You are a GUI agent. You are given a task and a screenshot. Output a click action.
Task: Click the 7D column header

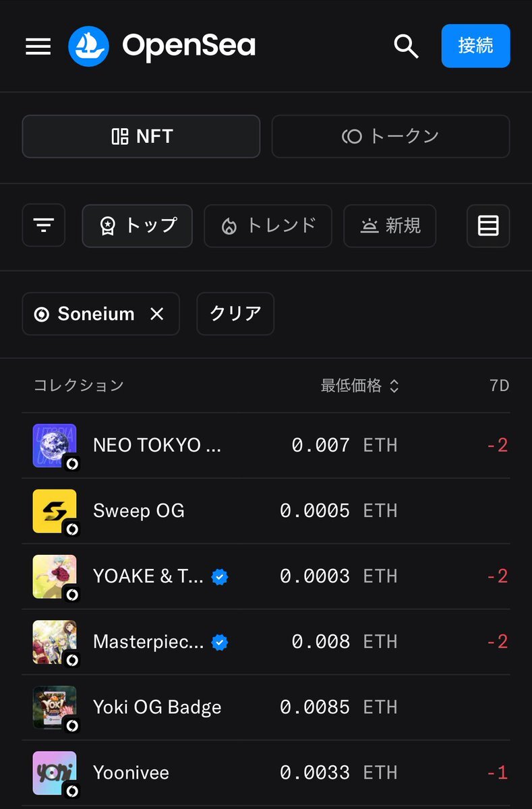(x=499, y=386)
